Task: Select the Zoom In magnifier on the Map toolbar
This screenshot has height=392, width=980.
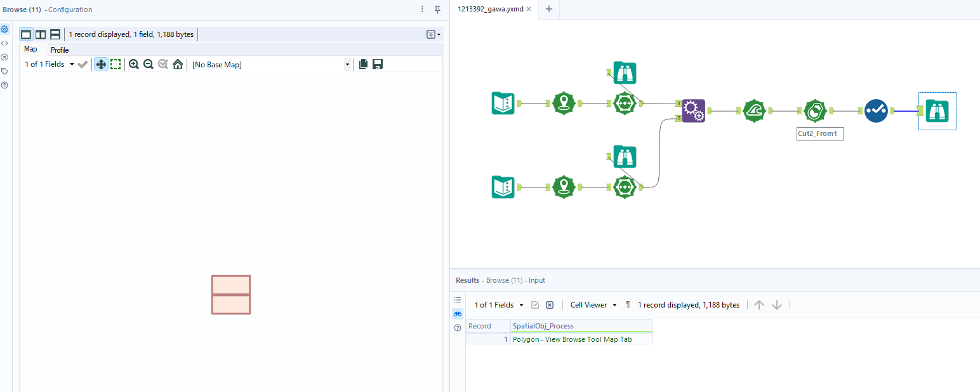Action: click(x=134, y=64)
